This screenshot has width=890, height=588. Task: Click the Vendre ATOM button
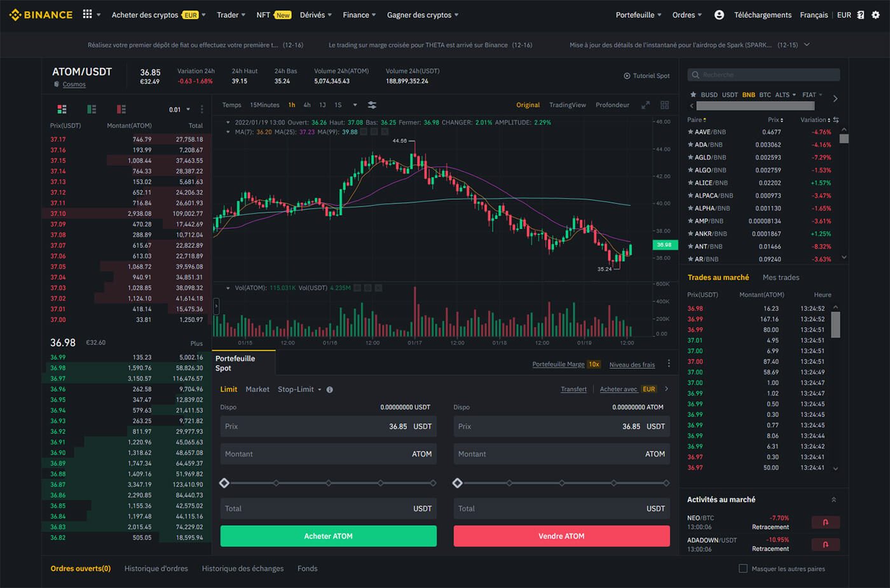[561, 536]
